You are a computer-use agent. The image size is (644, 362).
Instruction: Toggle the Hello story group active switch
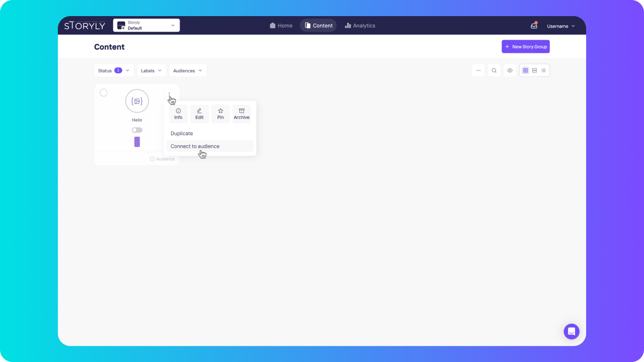click(137, 130)
